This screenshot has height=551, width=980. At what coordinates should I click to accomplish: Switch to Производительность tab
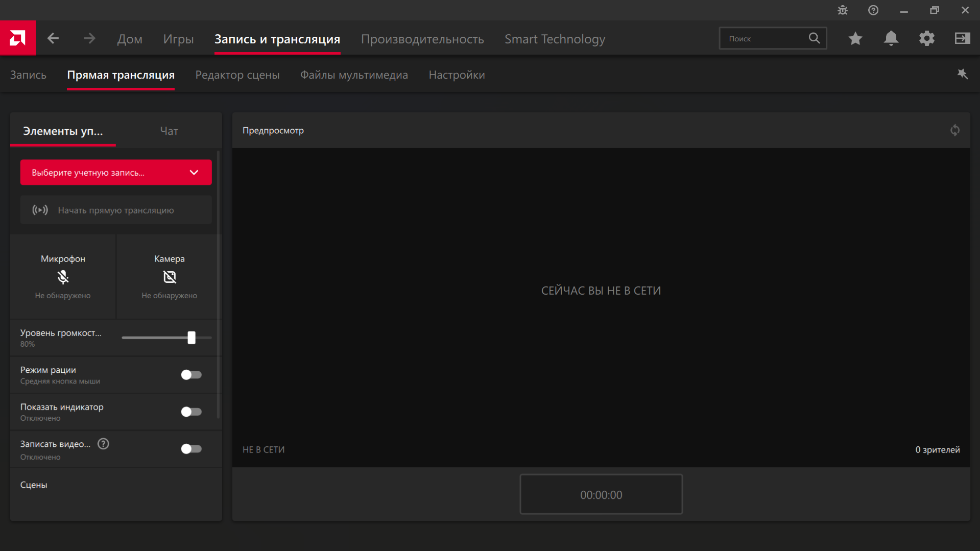pyautogui.click(x=422, y=39)
